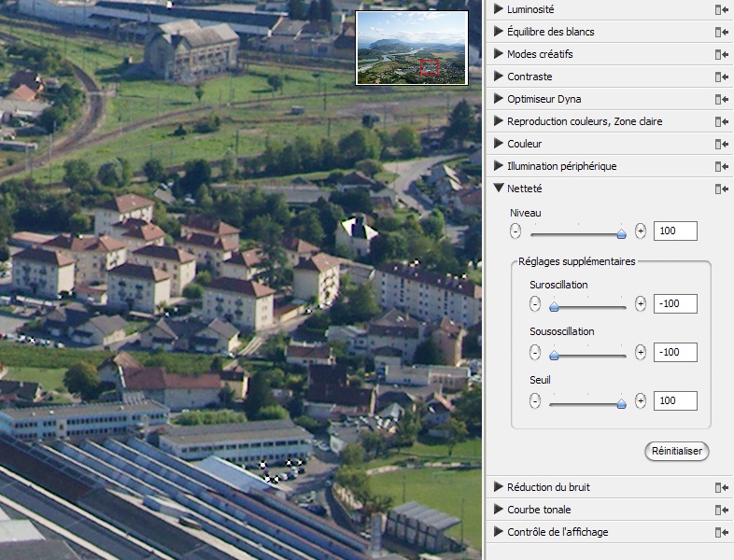734x560 pixels.
Task: Collapse the Netteté section
Action: click(499, 189)
